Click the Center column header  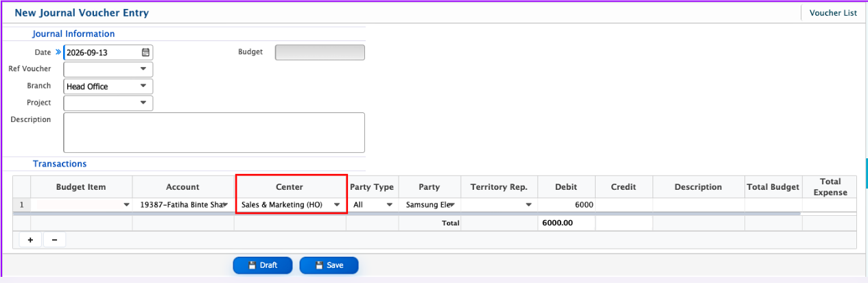290,187
